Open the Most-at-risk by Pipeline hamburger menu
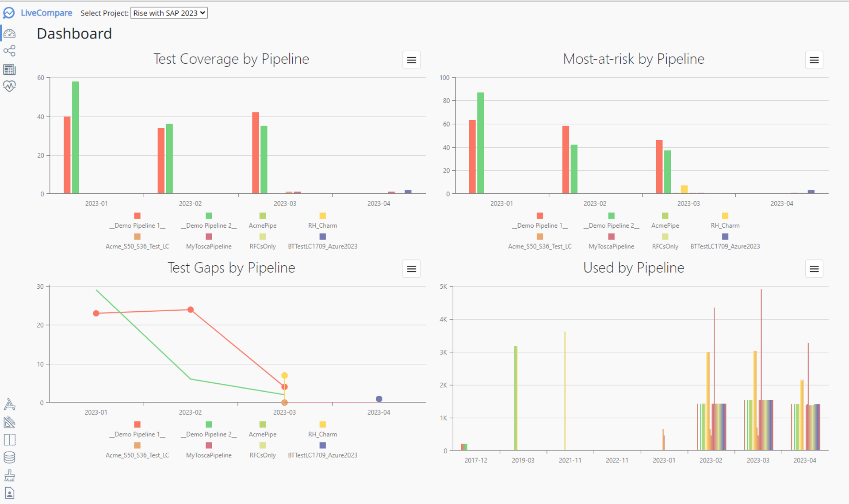Image resolution: width=849 pixels, height=504 pixels. coord(814,60)
